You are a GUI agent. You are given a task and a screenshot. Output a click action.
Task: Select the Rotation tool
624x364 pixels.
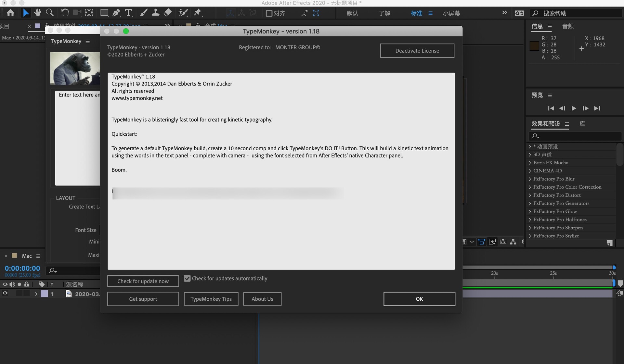65,13
